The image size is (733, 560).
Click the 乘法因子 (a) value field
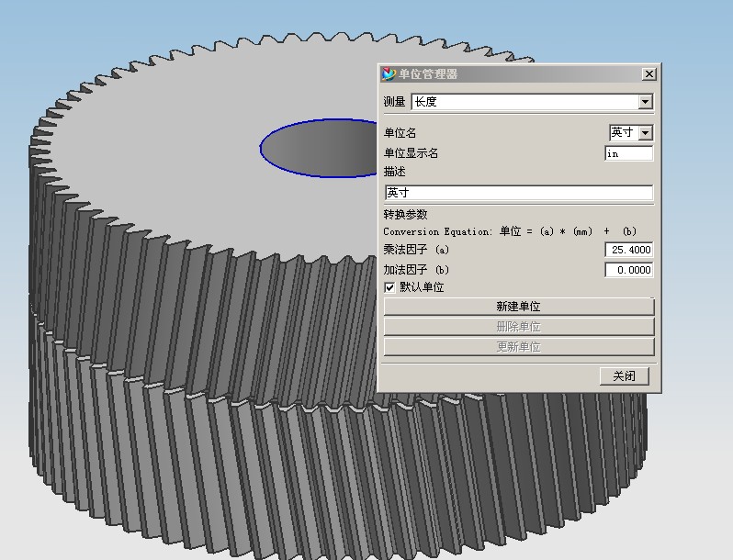click(629, 250)
